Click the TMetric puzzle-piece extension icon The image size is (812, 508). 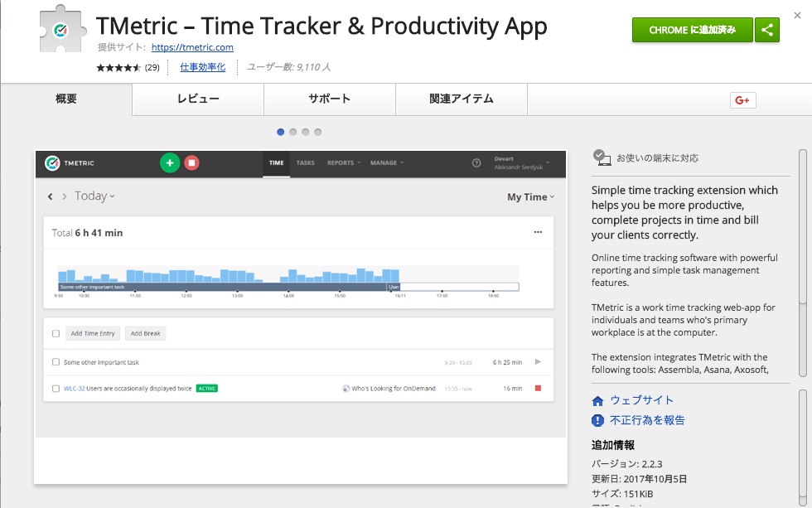tap(61, 29)
